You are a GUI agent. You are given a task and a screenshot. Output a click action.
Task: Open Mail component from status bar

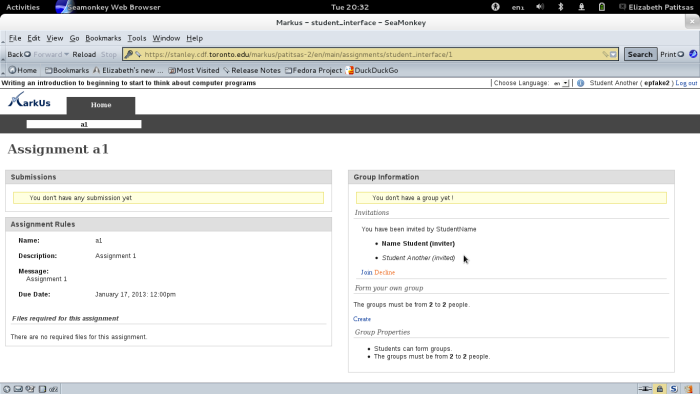tap(18, 389)
